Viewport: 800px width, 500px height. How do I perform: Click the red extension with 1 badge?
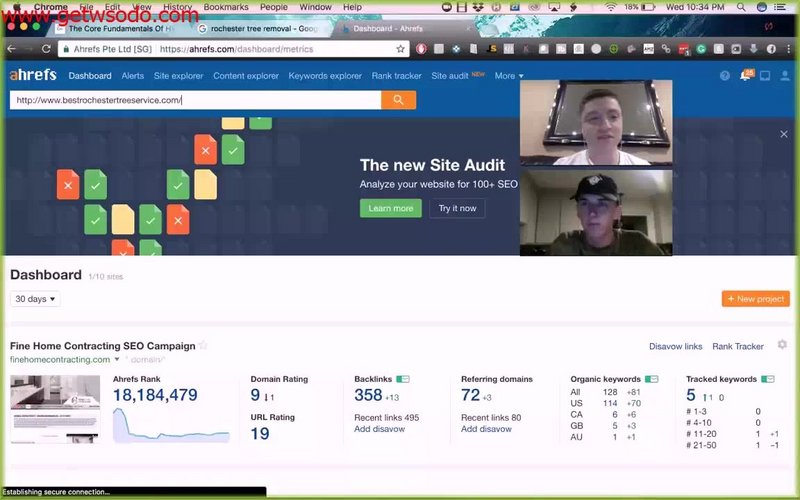point(684,49)
